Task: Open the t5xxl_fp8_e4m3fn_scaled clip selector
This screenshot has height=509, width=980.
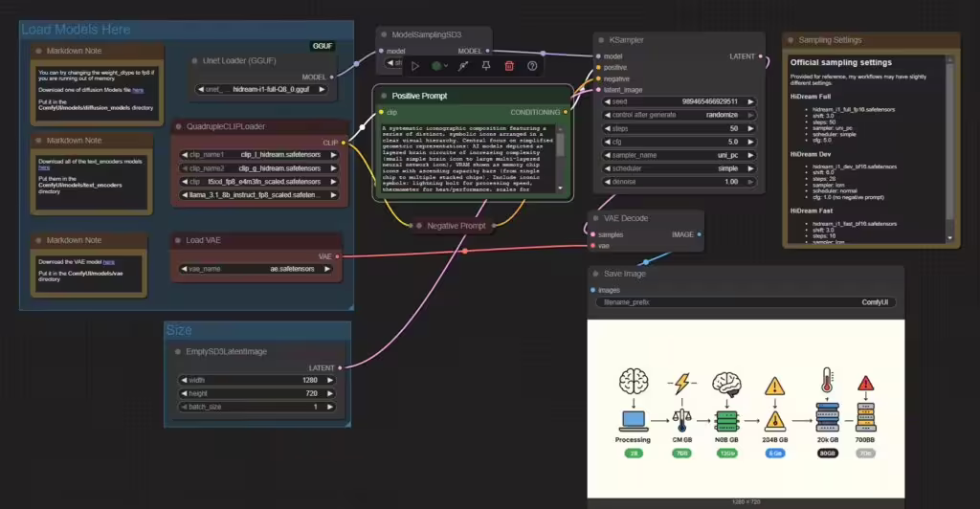Action: 258,182
